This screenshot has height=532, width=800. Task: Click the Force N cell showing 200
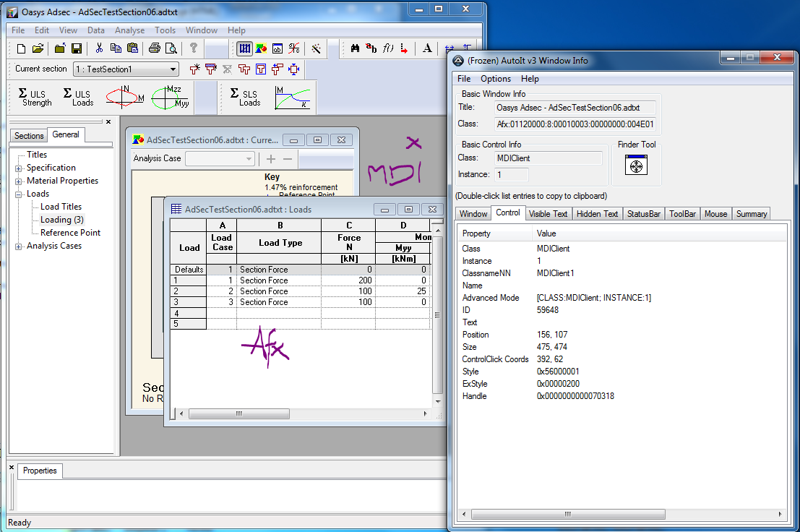pyautogui.click(x=348, y=280)
